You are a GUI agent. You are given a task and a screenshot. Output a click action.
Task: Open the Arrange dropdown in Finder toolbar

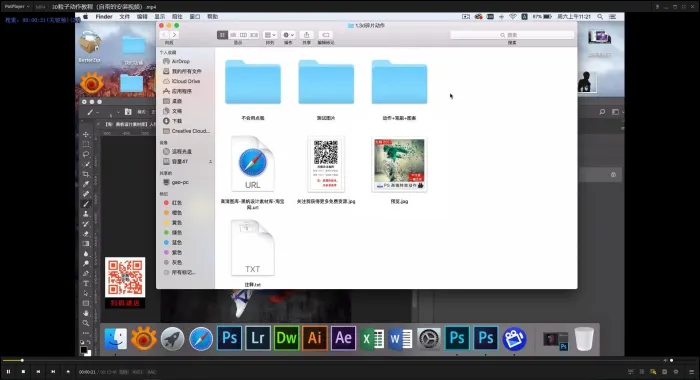(270, 35)
